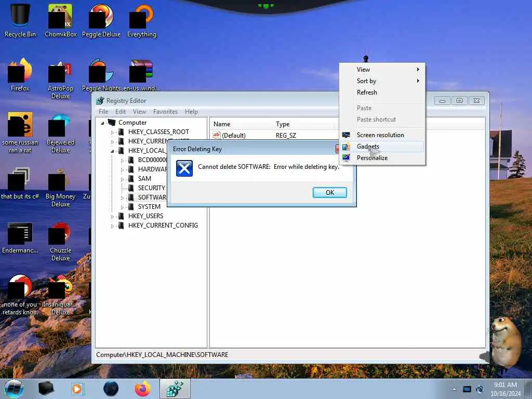Click the Registry Editor taskbar button

point(175,389)
